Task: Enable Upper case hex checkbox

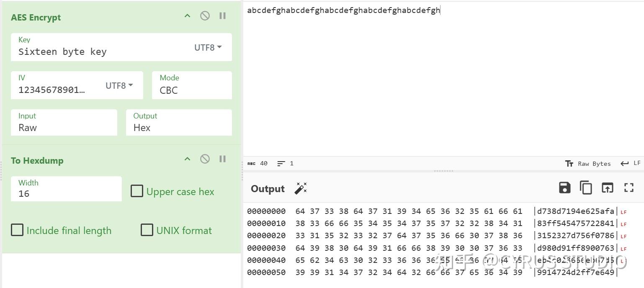Action: (137, 191)
